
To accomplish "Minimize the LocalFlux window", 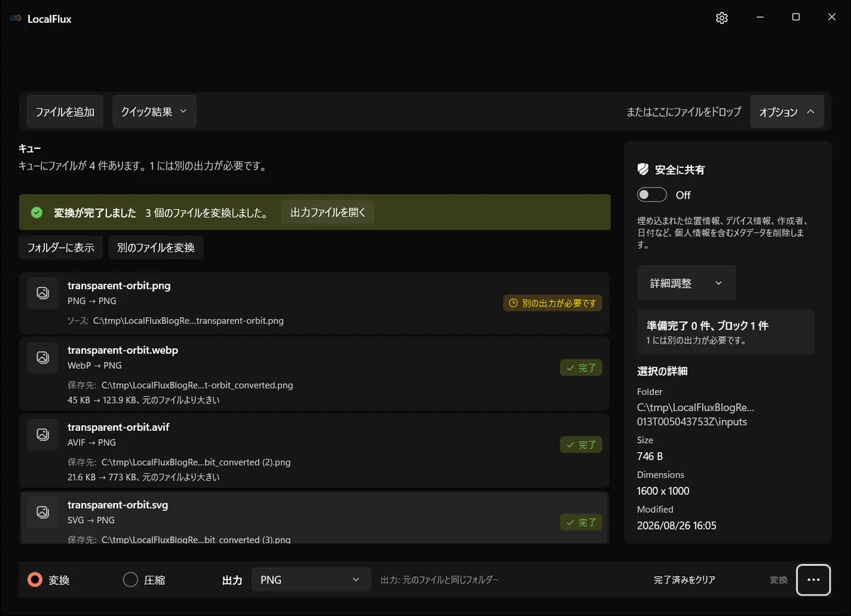I will (760, 18).
